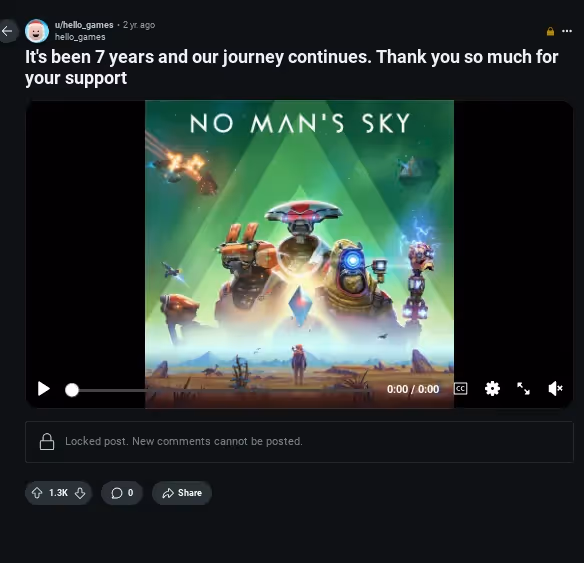Open video settings gear menu

(x=492, y=389)
